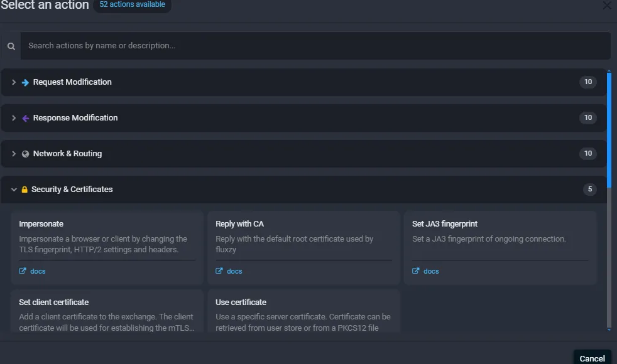Select the Reply with CA action
The width and height of the screenshot is (617, 364).
(303, 248)
